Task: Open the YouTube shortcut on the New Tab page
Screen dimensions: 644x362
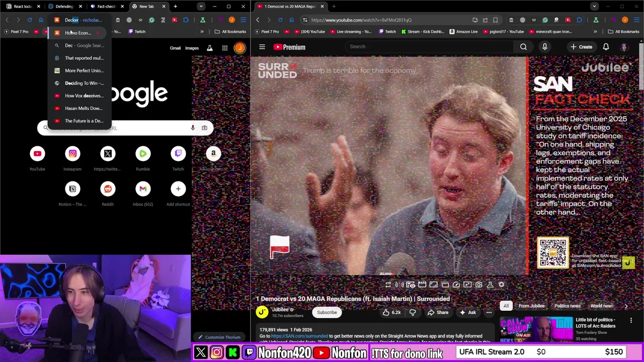Action: pos(37,153)
